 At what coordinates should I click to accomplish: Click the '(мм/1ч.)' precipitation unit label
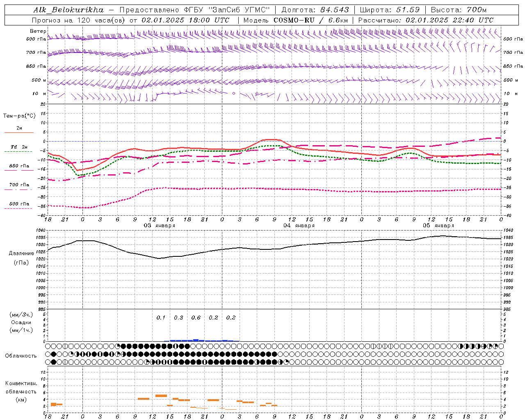pyautogui.click(x=21, y=330)
